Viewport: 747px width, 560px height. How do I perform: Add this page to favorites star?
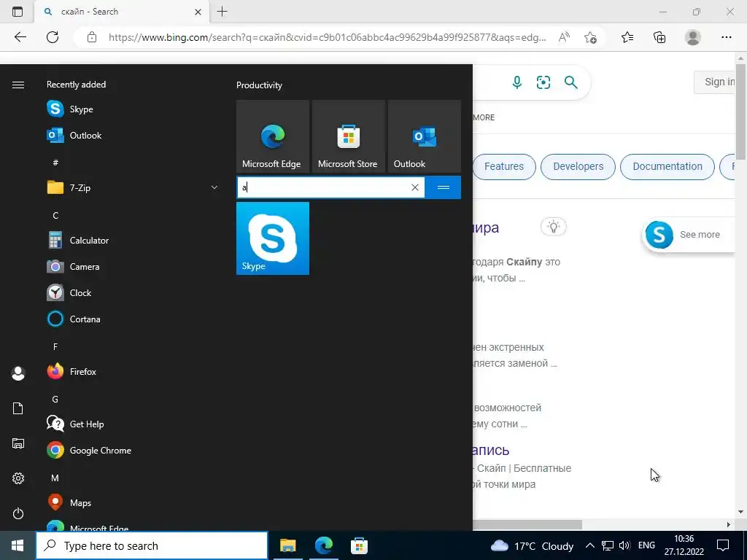[x=590, y=37]
